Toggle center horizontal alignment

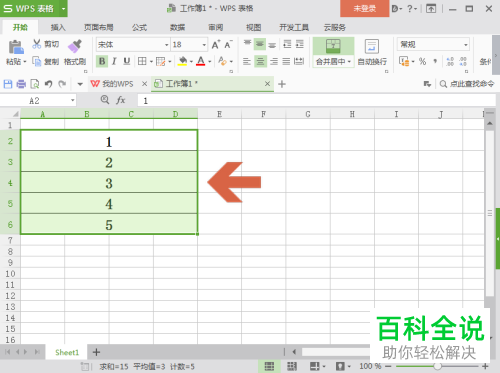[260, 61]
